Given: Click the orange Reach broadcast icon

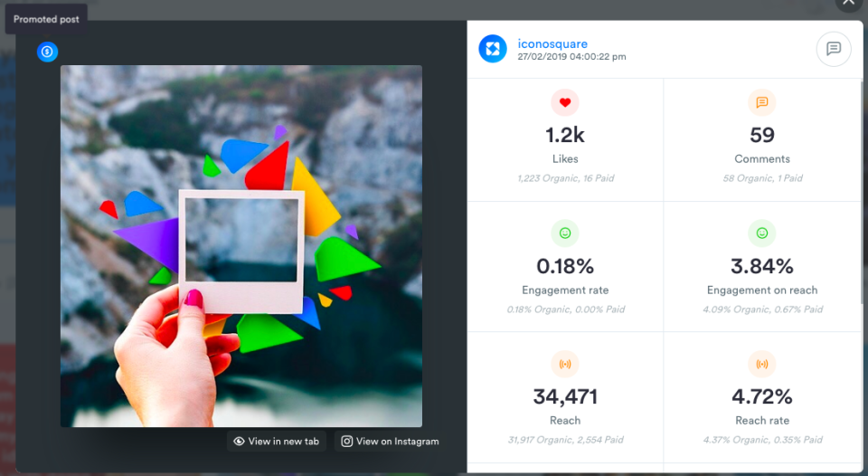Looking at the screenshot, I should (565, 365).
